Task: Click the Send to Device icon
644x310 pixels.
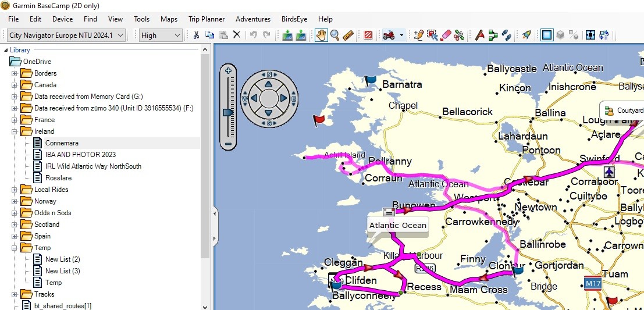Action: [287, 35]
